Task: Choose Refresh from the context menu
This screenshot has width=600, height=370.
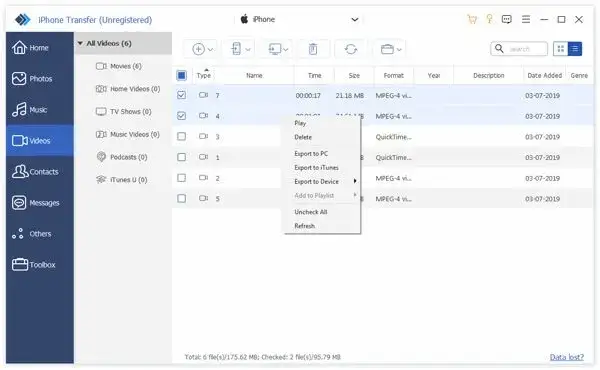Action: tap(304, 226)
